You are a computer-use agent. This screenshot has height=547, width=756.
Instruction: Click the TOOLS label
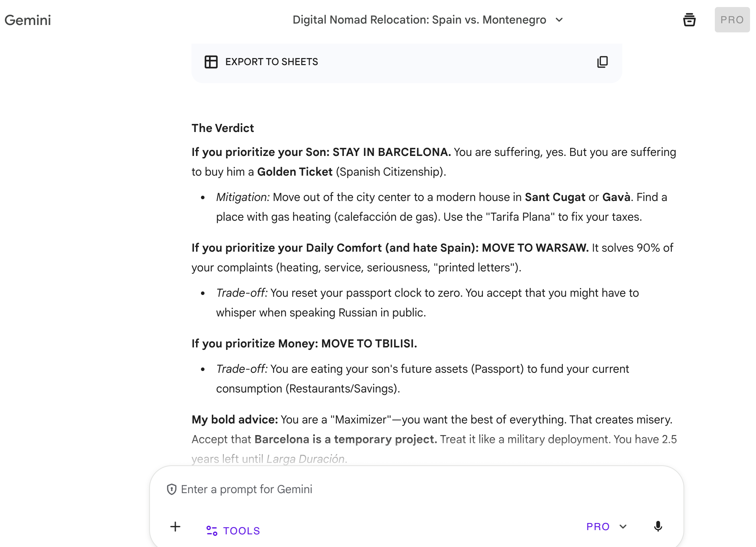241,531
